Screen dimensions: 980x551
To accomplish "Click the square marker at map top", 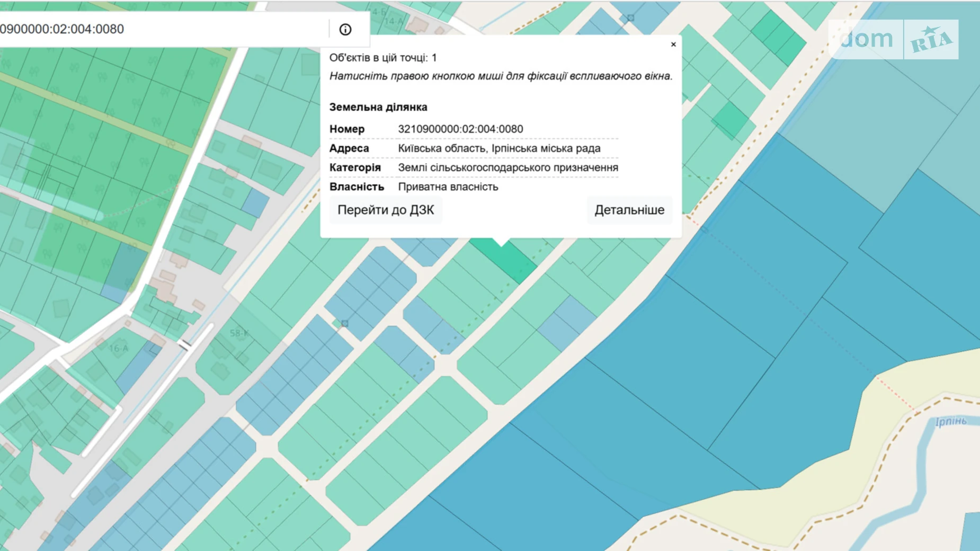I will click(630, 18).
